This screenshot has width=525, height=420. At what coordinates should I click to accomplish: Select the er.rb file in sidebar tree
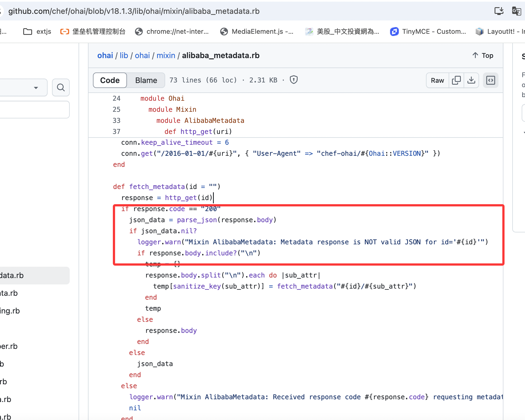click(9, 346)
